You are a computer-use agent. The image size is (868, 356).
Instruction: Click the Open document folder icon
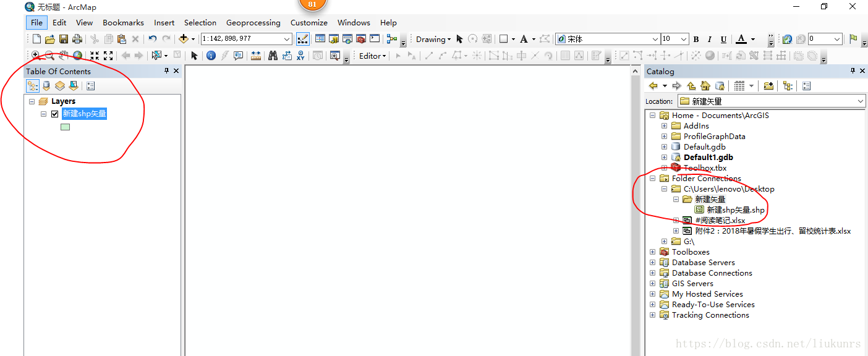click(49, 39)
